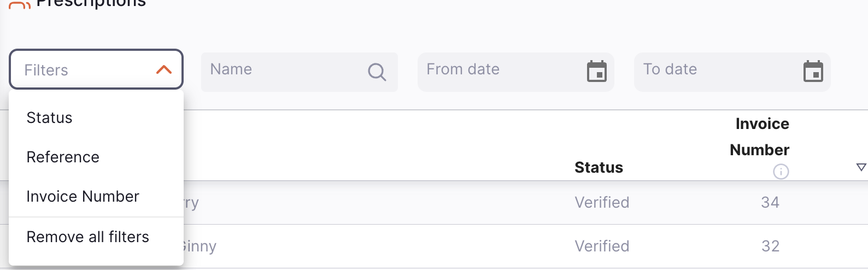Image resolution: width=868 pixels, height=270 pixels.
Task: Click the Prescriptions page icon
Action: click(20, 5)
